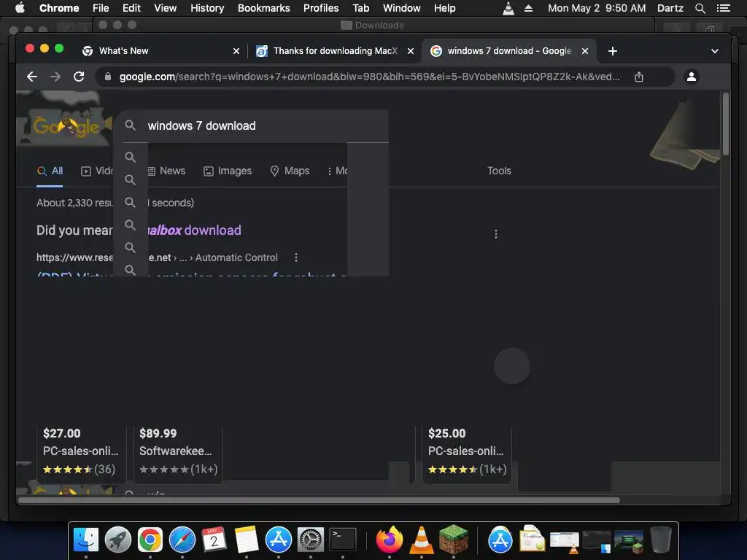Click the lock icon beside google.com

108,77
